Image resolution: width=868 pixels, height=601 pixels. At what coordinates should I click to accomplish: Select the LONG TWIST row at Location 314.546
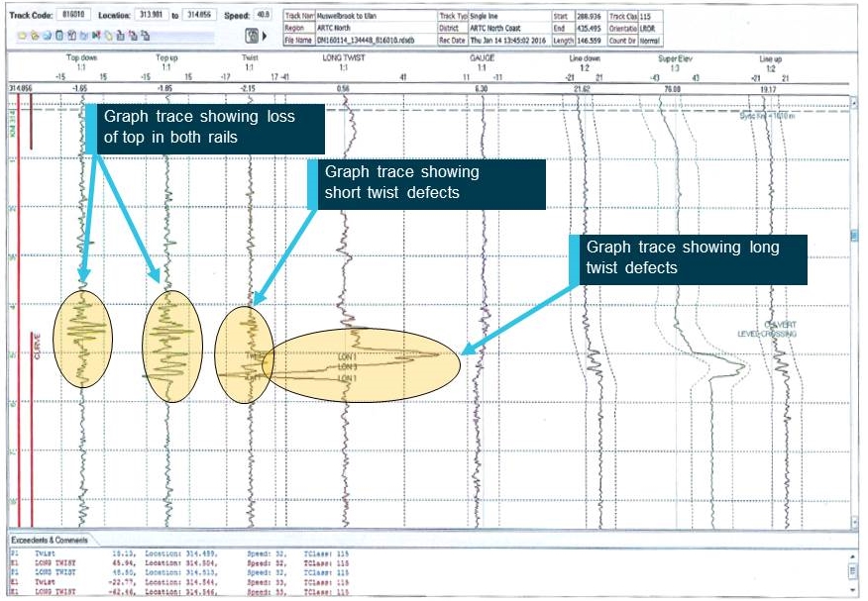180,592
